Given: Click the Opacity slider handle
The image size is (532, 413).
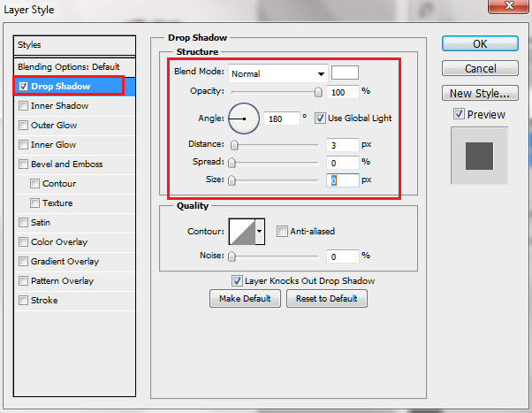Looking at the screenshot, I should pos(318,92).
